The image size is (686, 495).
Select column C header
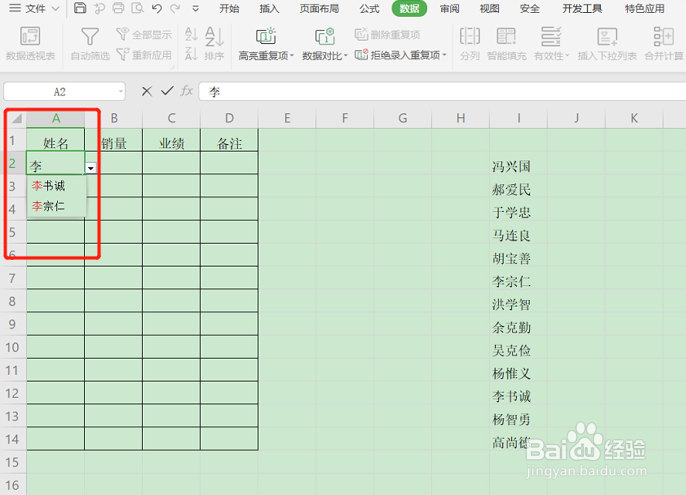(x=172, y=118)
